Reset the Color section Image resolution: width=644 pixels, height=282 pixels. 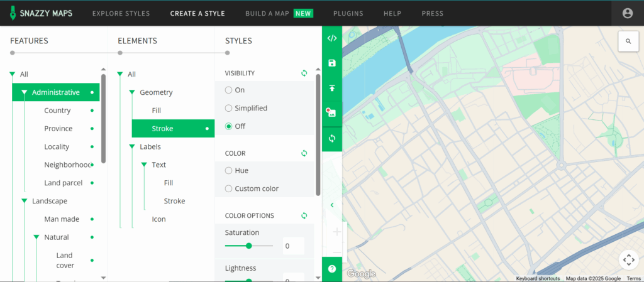click(304, 153)
